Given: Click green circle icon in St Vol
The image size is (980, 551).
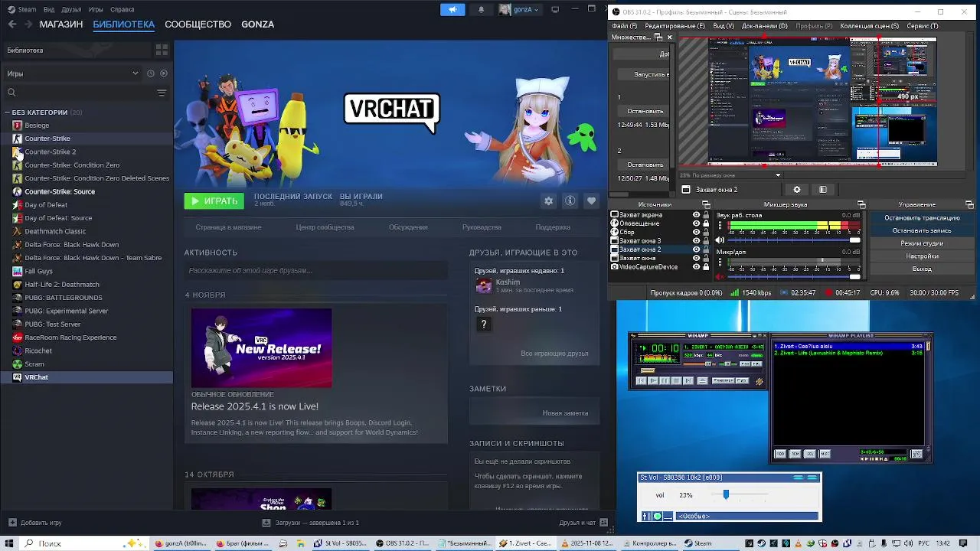Looking at the screenshot, I should [x=658, y=516].
